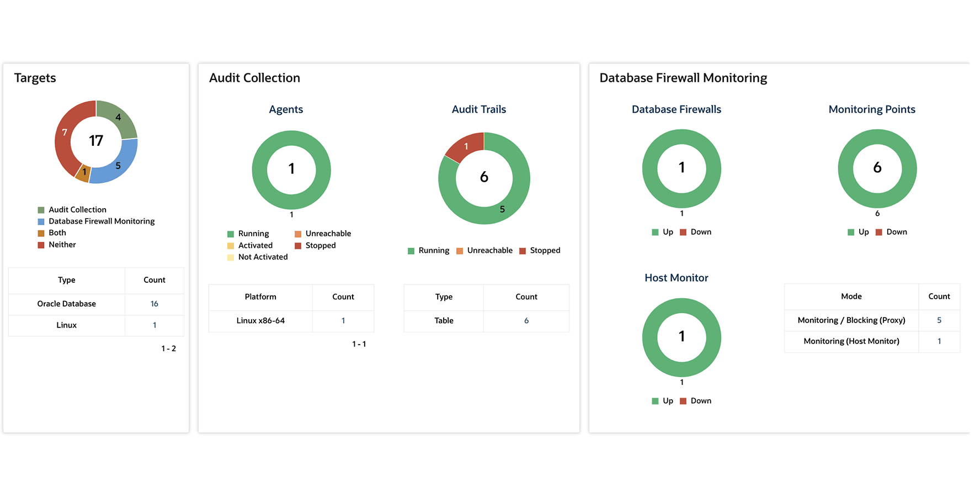Click the orange Both legend square

pyautogui.click(x=40, y=232)
